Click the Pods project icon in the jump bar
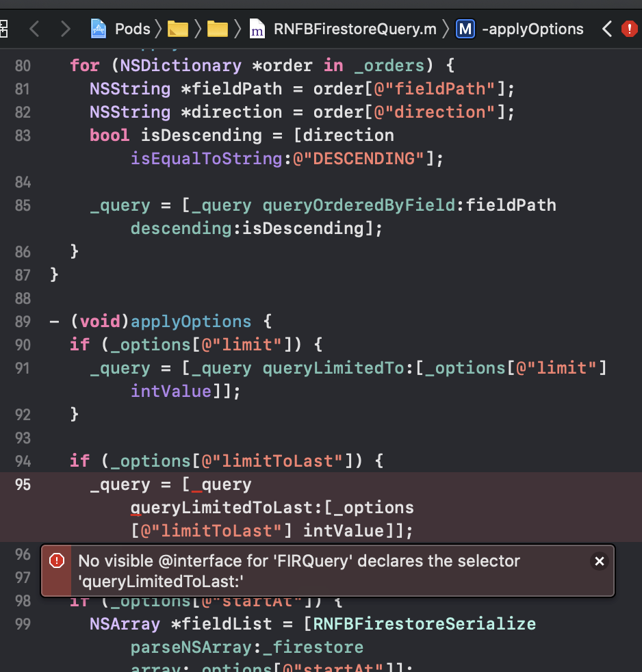Screen dimensions: 642x672 98,29
